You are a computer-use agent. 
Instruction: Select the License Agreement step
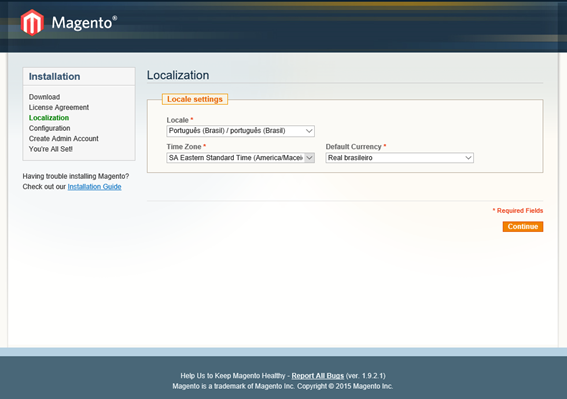pyautogui.click(x=59, y=107)
